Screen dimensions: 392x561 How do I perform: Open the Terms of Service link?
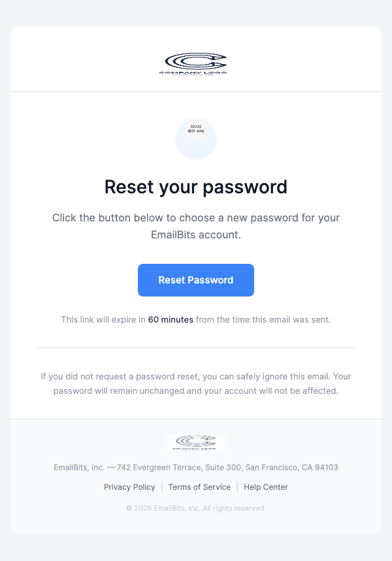click(199, 487)
